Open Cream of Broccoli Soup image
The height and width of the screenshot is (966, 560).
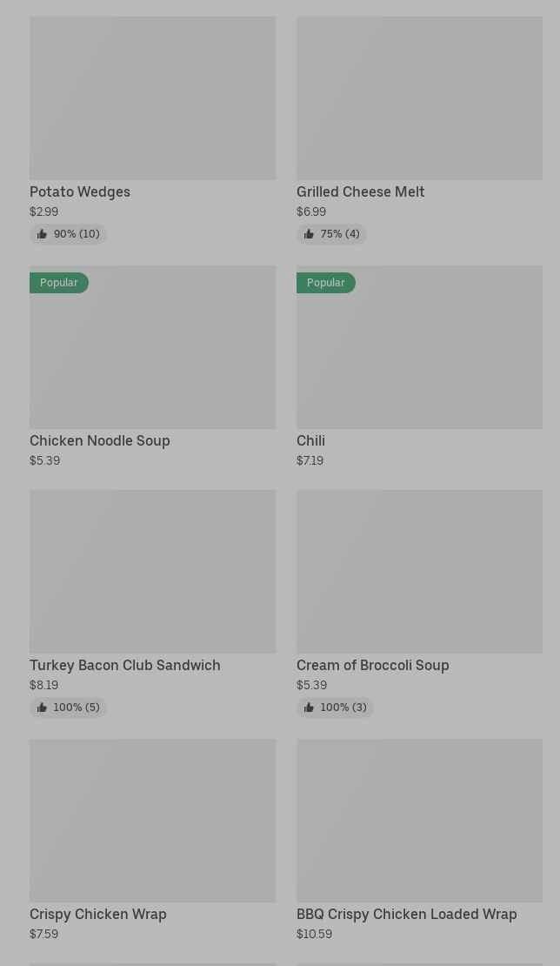(419, 571)
